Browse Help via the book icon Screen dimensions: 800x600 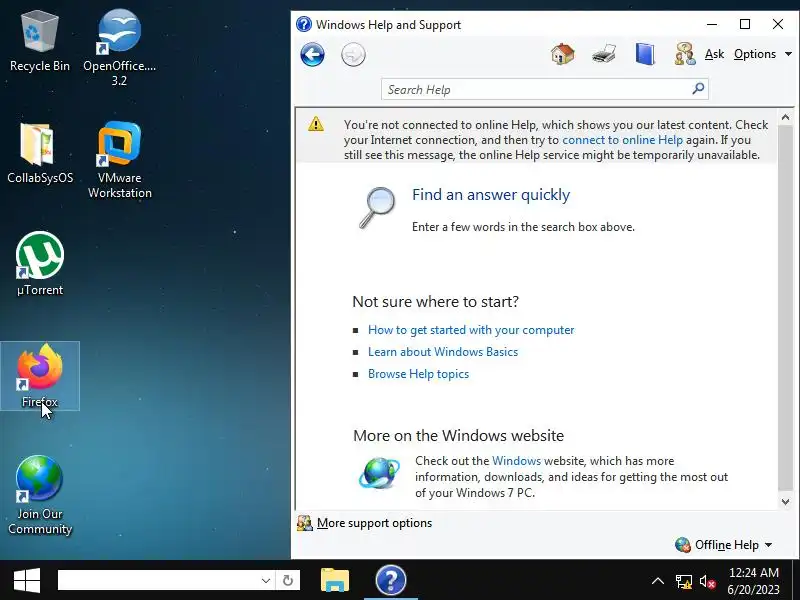[x=645, y=54]
